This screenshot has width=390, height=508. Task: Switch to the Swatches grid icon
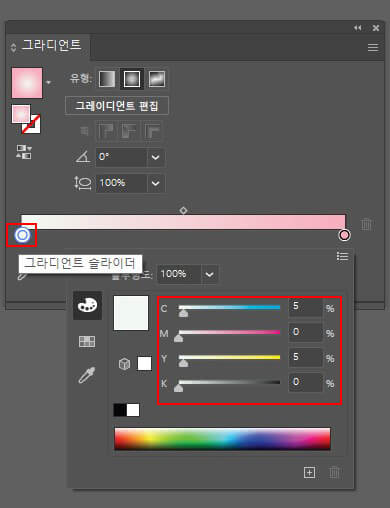(x=87, y=341)
